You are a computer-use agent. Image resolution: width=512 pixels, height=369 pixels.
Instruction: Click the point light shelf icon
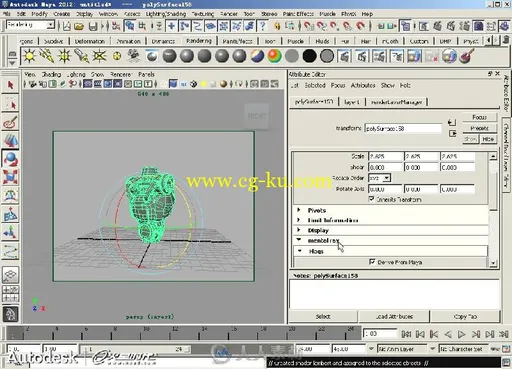(64, 56)
